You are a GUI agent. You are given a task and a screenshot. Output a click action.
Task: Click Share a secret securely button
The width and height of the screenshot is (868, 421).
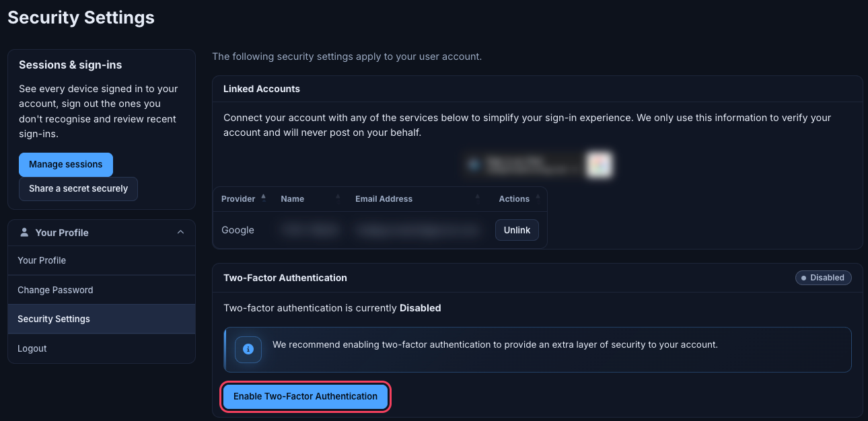coord(78,188)
